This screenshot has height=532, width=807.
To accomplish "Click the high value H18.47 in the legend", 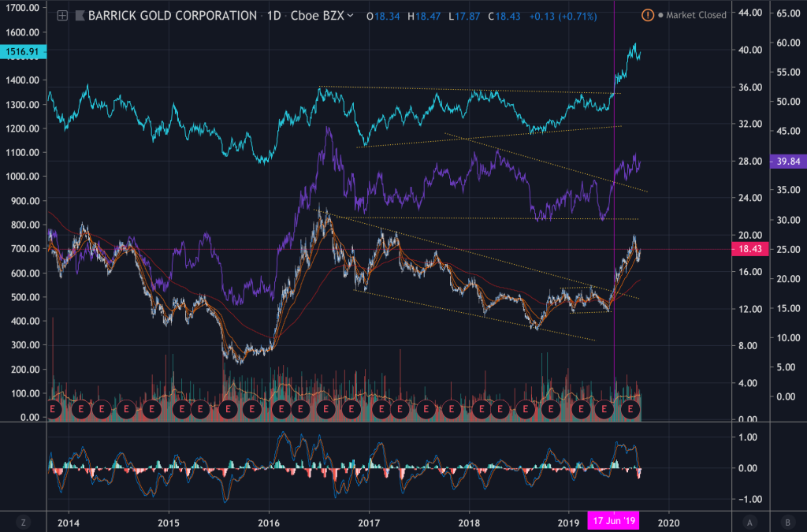I will pyautogui.click(x=423, y=17).
